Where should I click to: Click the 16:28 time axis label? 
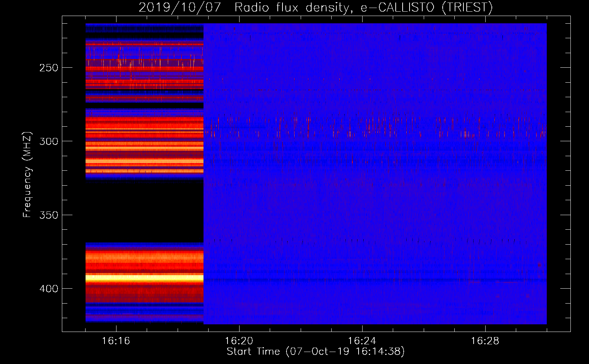tap(485, 341)
